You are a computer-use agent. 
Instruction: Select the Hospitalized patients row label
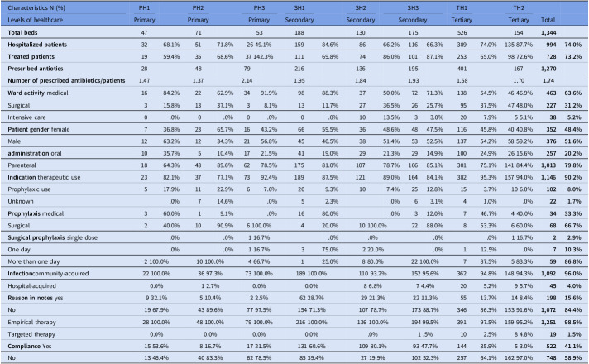pyautogui.click(x=37, y=45)
